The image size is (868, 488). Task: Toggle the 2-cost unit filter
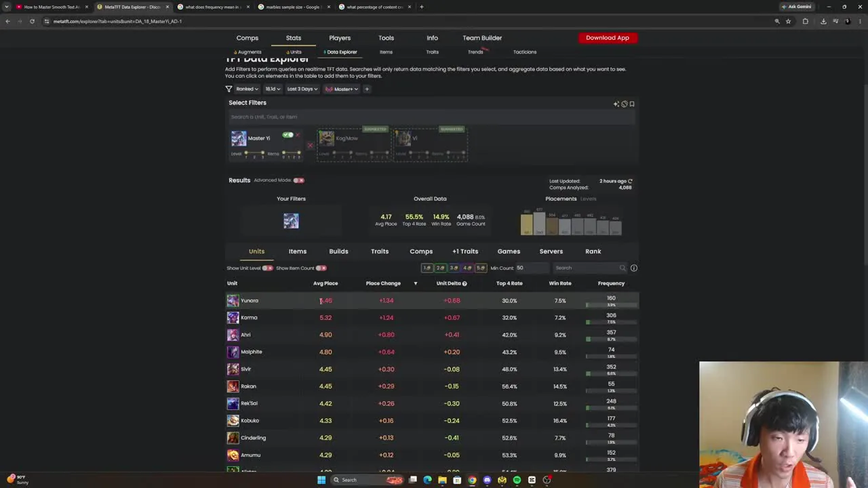[x=441, y=268]
